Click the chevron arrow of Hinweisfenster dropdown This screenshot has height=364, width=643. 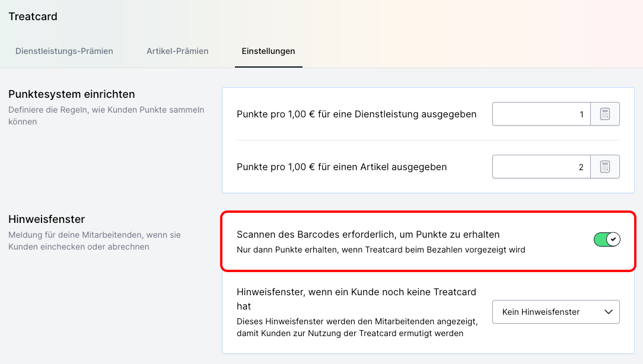click(x=608, y=312)
